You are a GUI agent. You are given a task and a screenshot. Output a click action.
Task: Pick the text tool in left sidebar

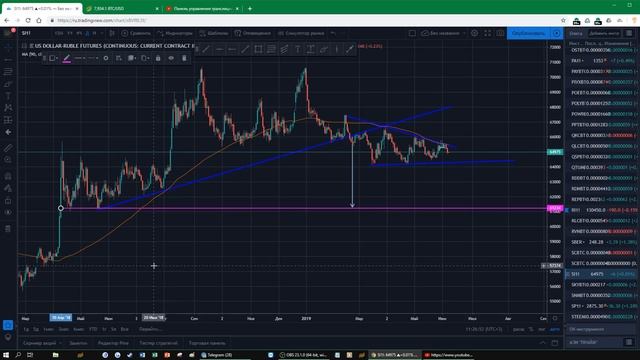tap(8, 96)
